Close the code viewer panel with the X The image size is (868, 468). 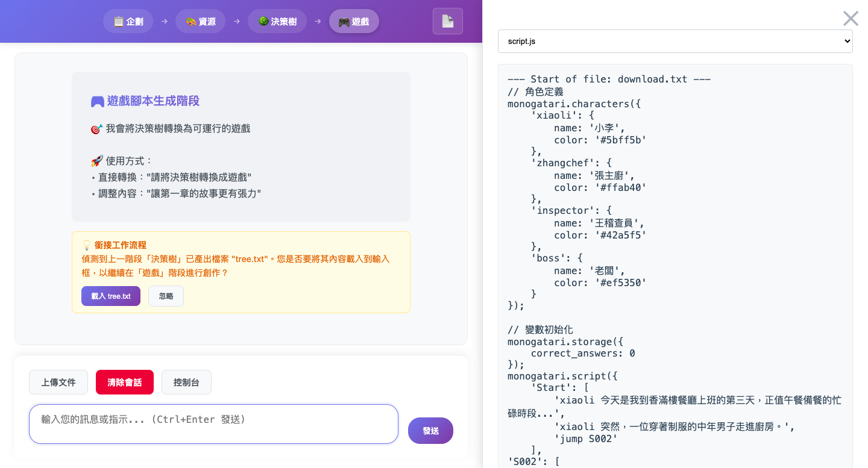pos(850,18)
